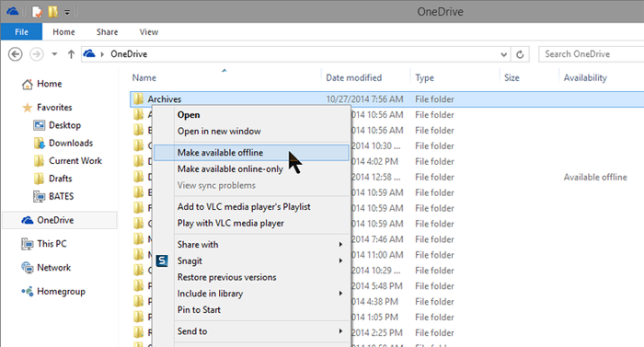This screenshot has width=644, height=347.
Task: Click the Network globe icon
Action: (x=27, y=268)
